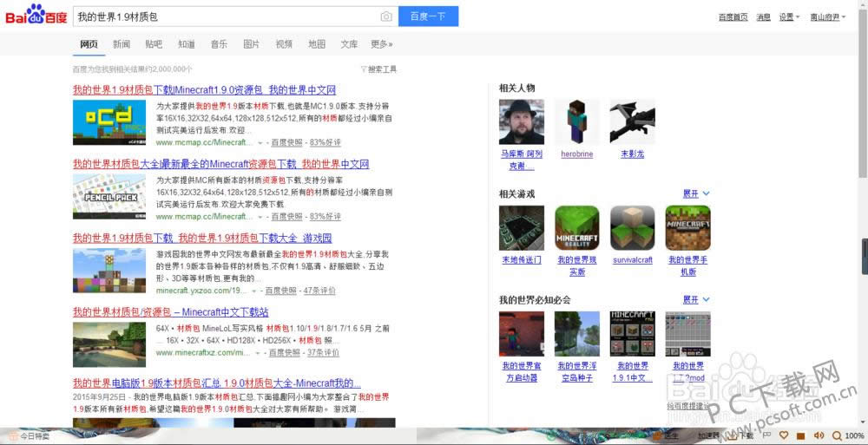Click 我的世界官方启动器 image
Viewport: 868px width, 445px height.
click(x=522, y=334)
